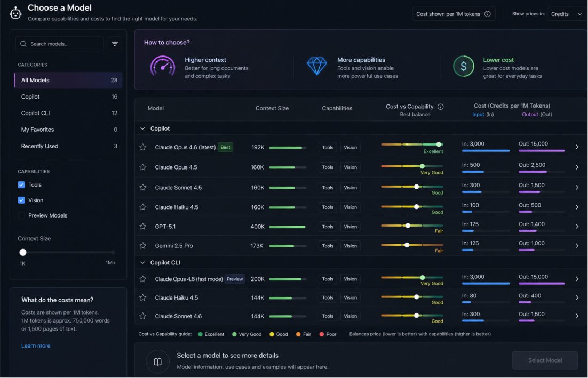Click the Cost vs Capability info icon
588x378 pixels.
[441, 107]
